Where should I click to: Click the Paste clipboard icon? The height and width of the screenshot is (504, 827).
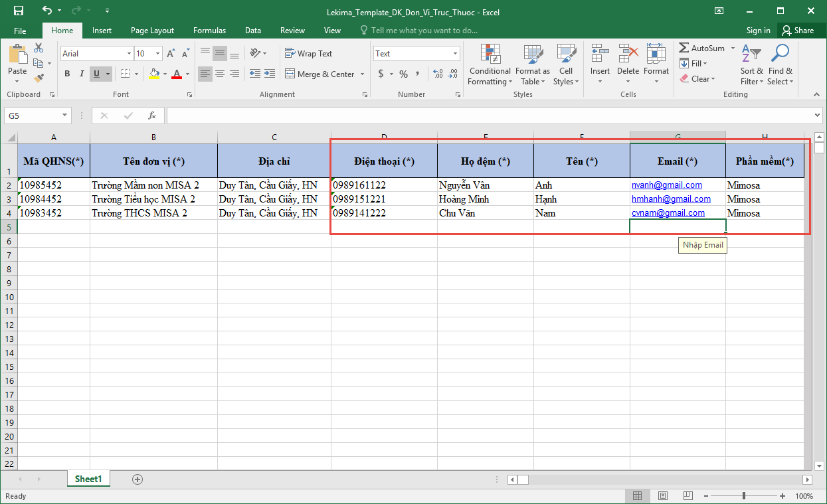point(17,55)
